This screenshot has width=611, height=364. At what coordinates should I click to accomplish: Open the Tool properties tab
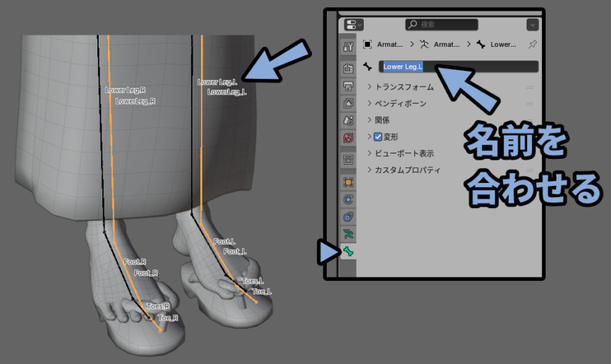pos(348,47)
